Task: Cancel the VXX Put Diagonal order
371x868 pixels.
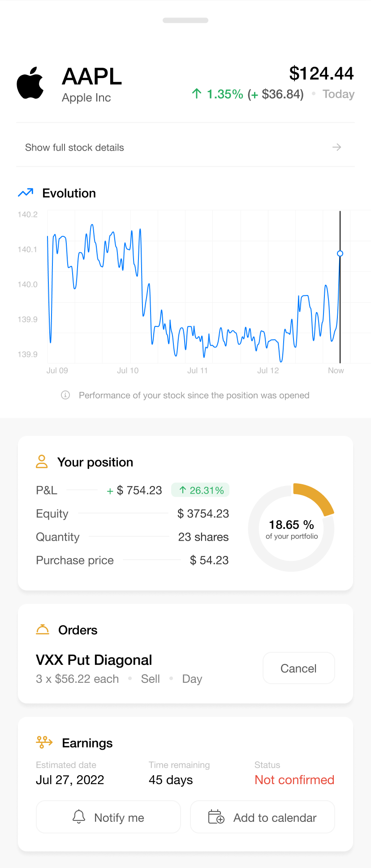Action: (298, 668)
